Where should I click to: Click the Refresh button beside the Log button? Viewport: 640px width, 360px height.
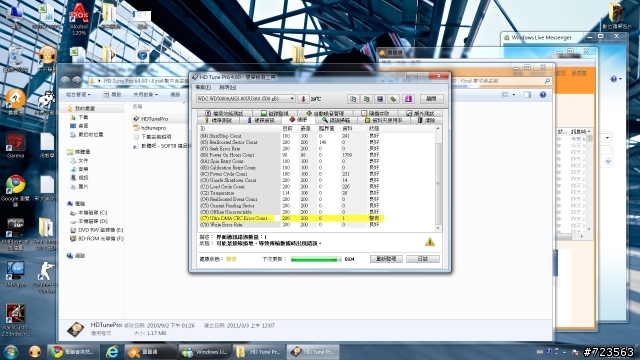point(386,259)
